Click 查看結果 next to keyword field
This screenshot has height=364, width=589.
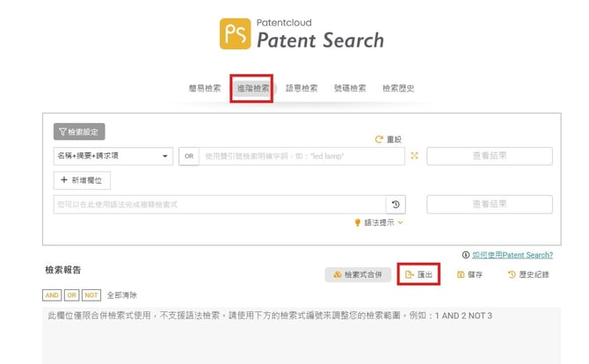490,156
